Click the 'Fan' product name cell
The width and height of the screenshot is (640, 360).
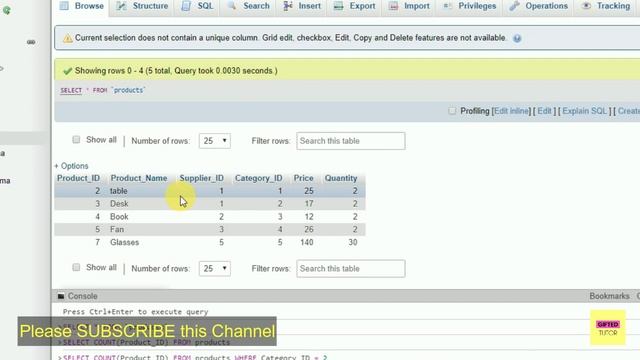[117, 229]
